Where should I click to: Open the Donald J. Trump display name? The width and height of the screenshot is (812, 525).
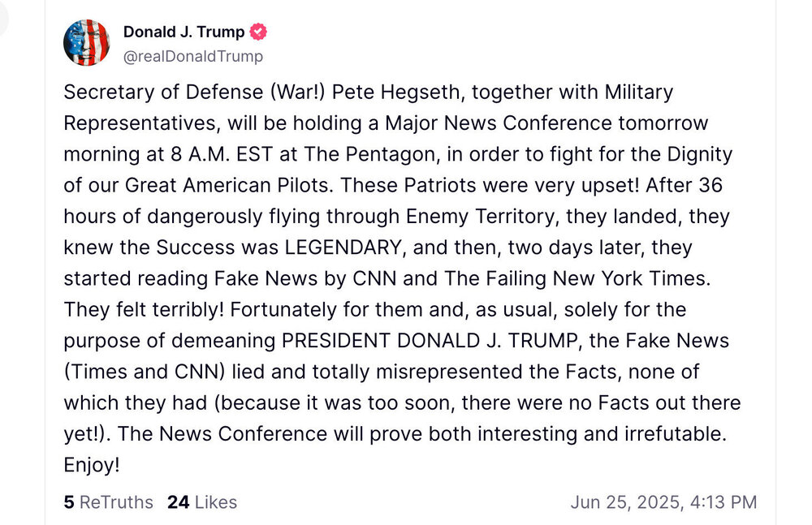[184, 32]
